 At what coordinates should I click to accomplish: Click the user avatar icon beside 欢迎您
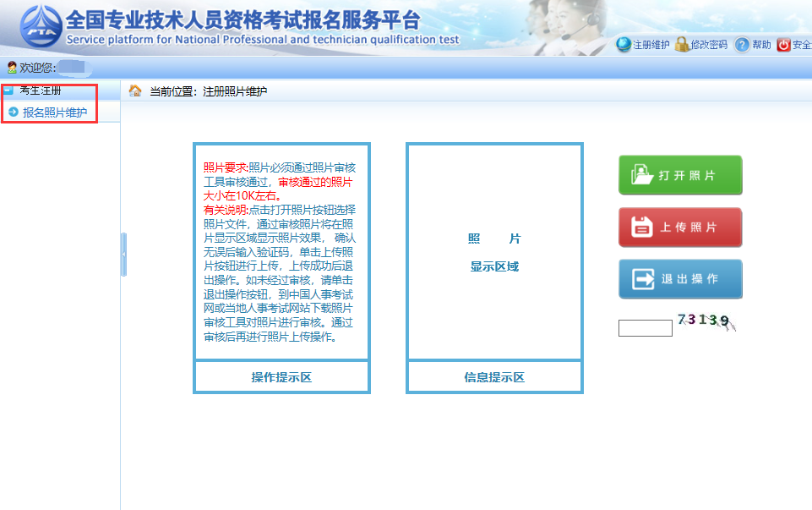(x=12, y=67)
